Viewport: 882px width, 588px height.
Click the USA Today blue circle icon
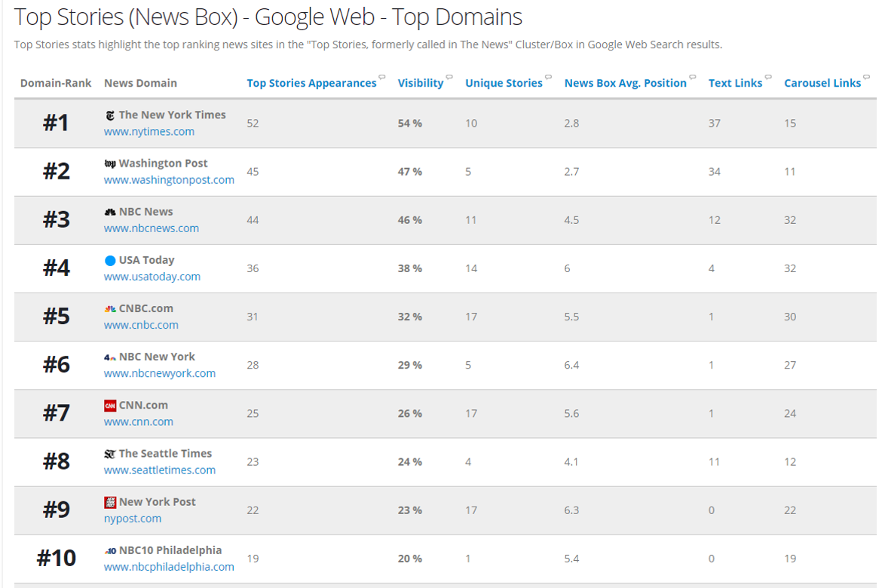[x=110, y=261]
